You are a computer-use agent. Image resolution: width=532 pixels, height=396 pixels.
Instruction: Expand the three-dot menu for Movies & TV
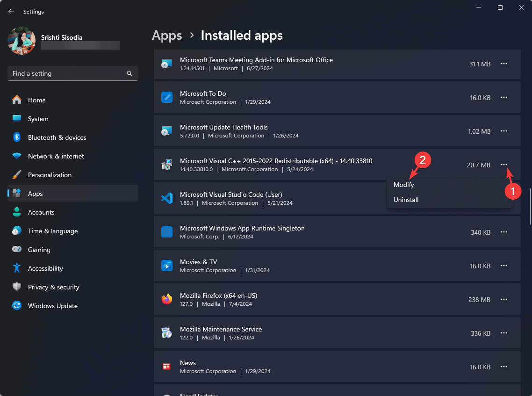pyautogui.click(x=504, y=266)
